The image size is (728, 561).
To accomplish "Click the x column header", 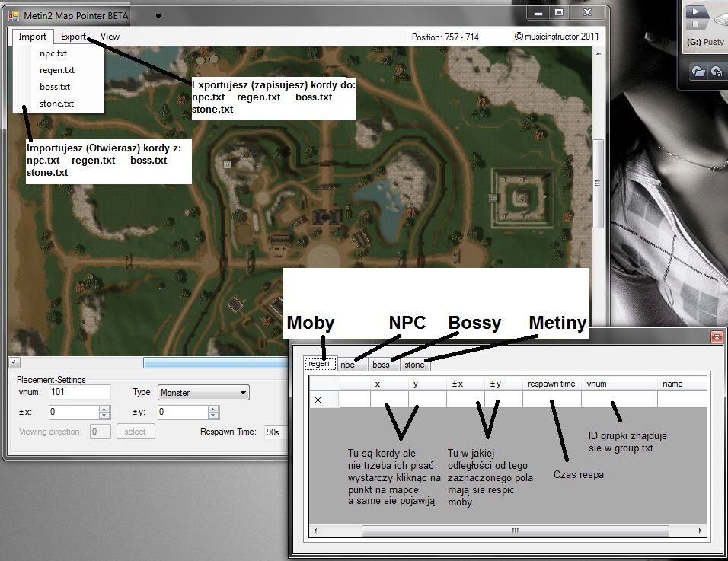I will point(389,384).
